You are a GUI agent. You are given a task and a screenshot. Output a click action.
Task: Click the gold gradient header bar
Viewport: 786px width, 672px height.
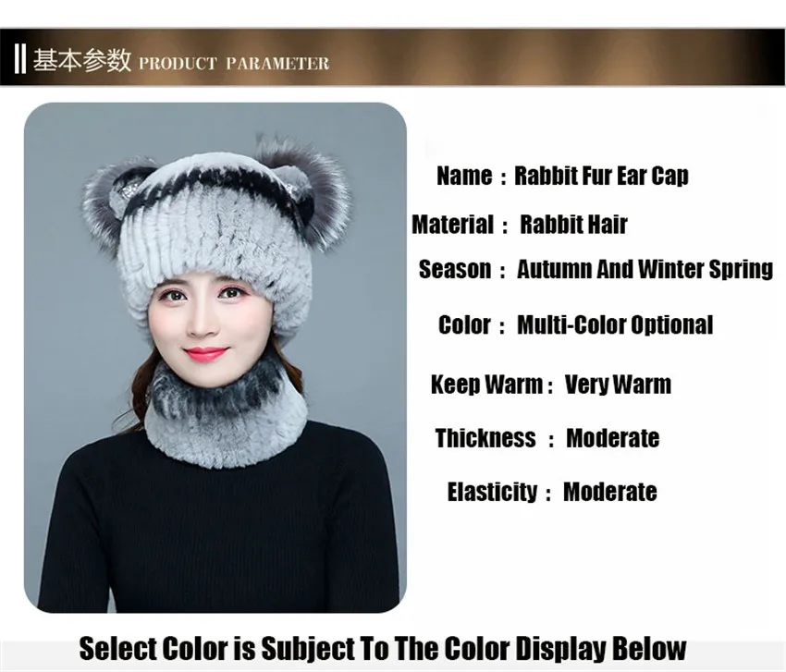pyautogui.click(x=393, y=57)
